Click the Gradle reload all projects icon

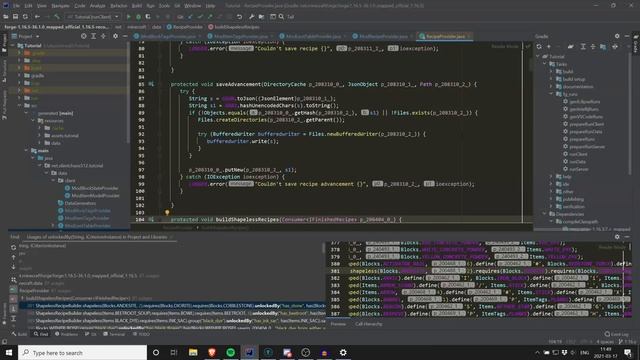pos(539,47)
